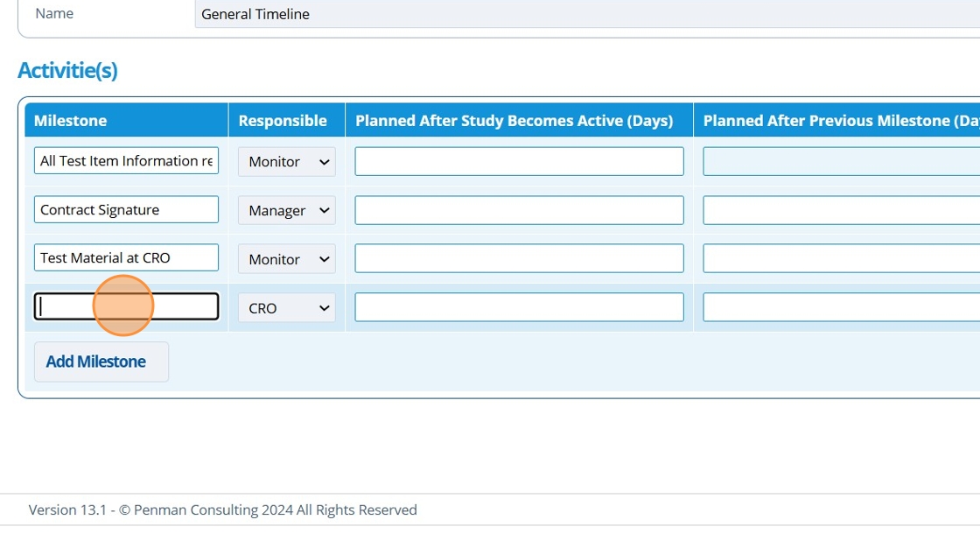Click Planned After Study Becomes Active header
Image resolution: width=980 pixels, height=548 pixels.
point(514,121)
